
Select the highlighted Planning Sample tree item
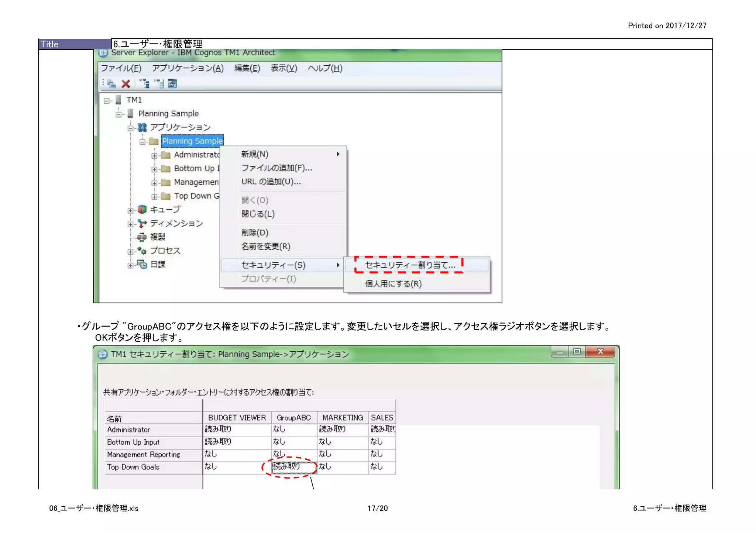192,141
